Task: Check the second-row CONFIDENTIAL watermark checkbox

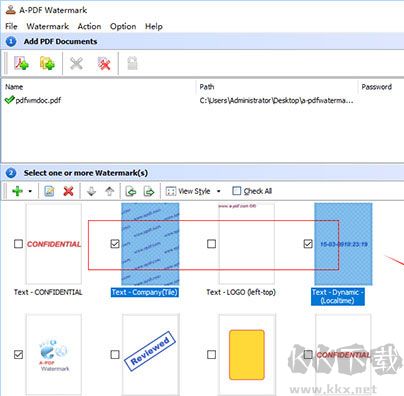Action: pos(308,354)
